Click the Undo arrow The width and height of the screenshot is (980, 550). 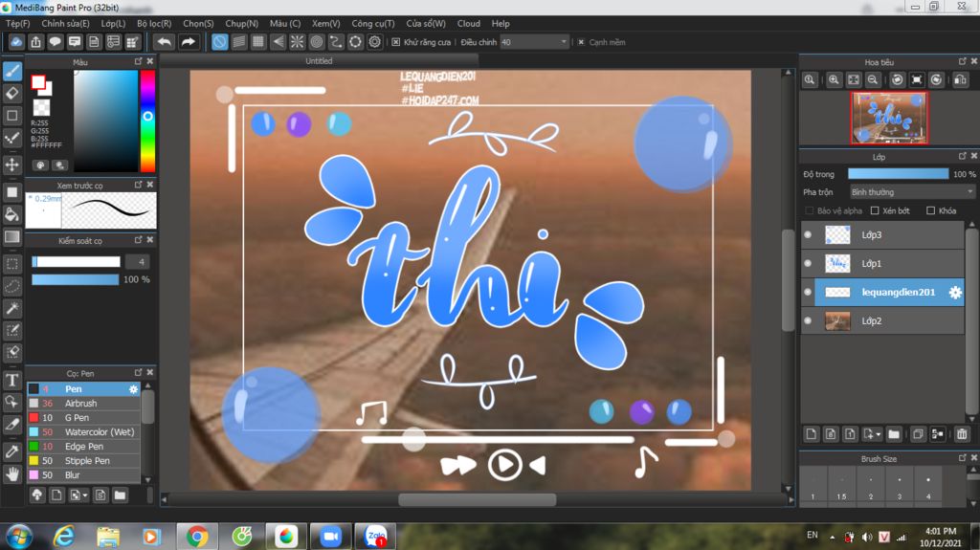[165, 42]
